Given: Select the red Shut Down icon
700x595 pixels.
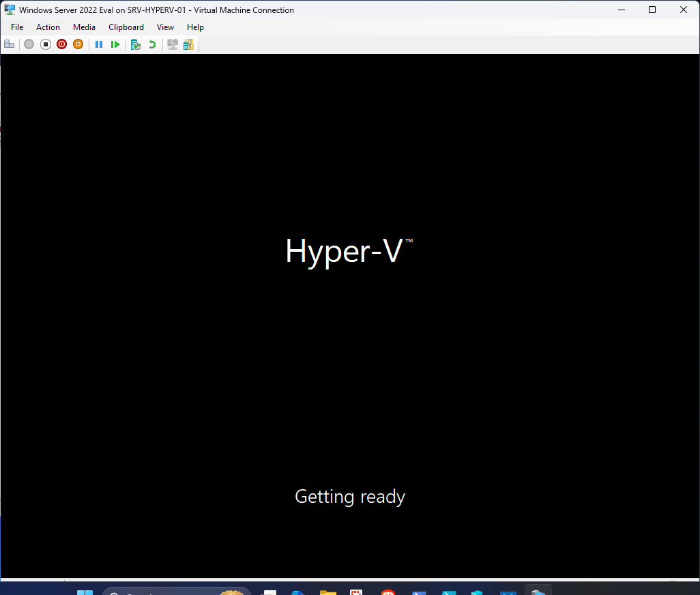Looking at the screenshot, I should click(x=61, y=44).
